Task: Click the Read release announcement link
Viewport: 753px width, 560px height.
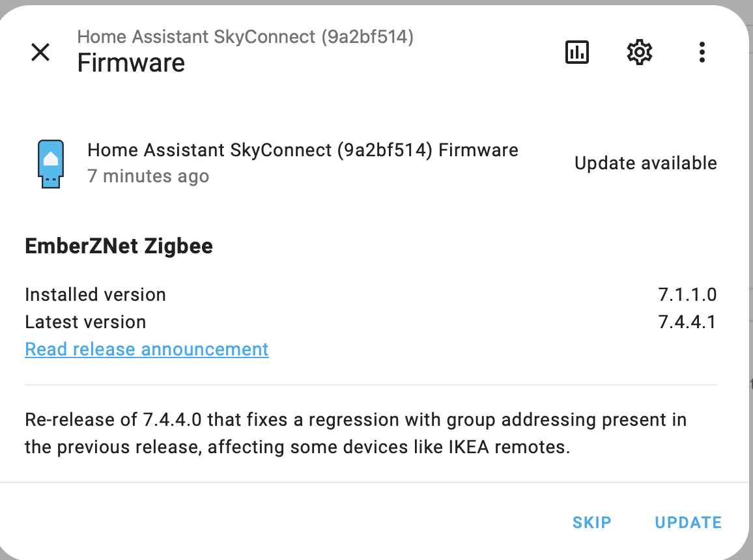Action: [147, 349]
